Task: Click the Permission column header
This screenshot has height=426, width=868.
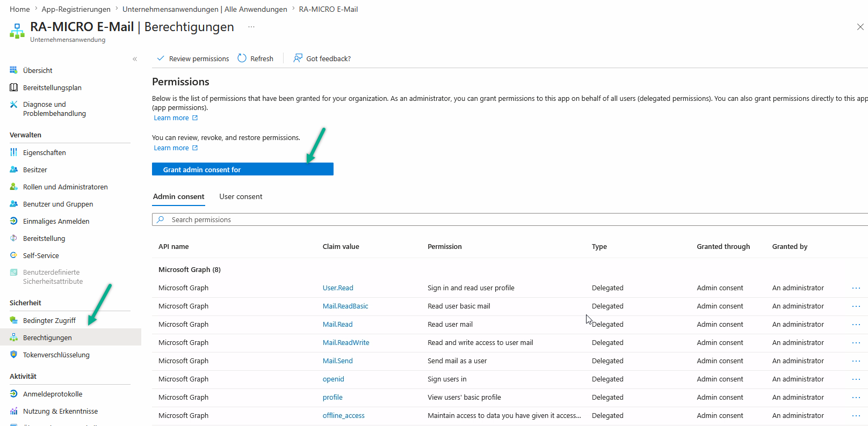Action: click(445, 247)
